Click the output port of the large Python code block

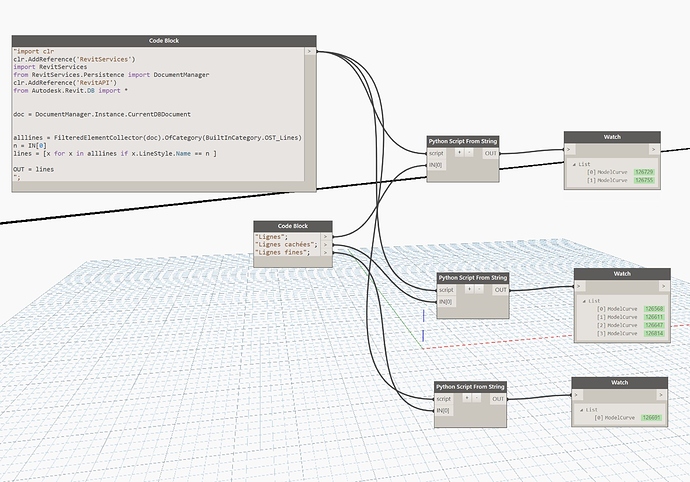pyautogui.click(x=310, y=50)
